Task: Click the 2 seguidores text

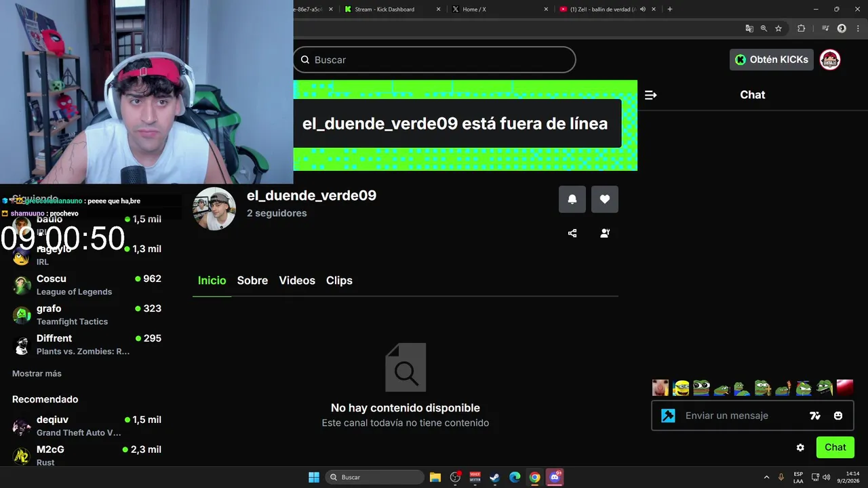Action: pyautogui.click(x=277, y=213)
